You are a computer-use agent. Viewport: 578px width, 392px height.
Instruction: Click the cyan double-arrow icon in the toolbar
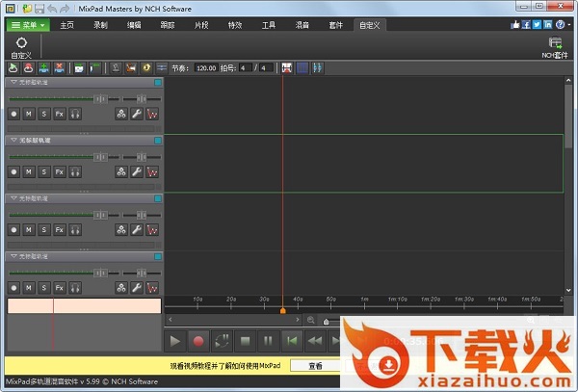coord(317,68)
